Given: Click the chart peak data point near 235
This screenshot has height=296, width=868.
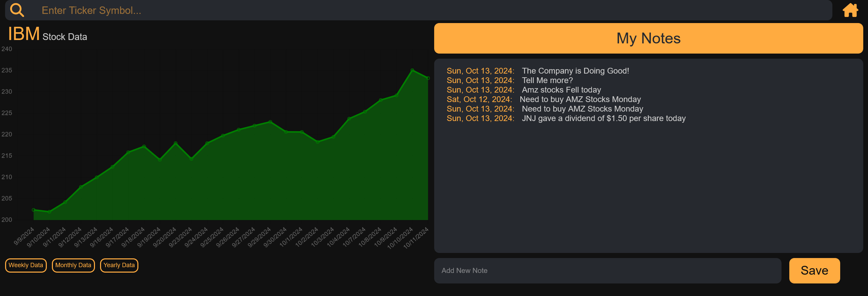Looking at the screenshot, I should (412, 70).
